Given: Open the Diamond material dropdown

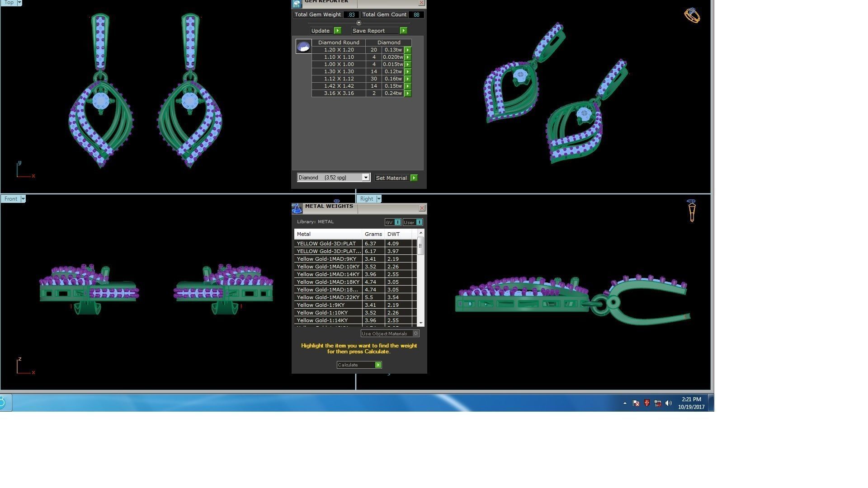Looking at the screenshot, I should click(x=365, y=178).
